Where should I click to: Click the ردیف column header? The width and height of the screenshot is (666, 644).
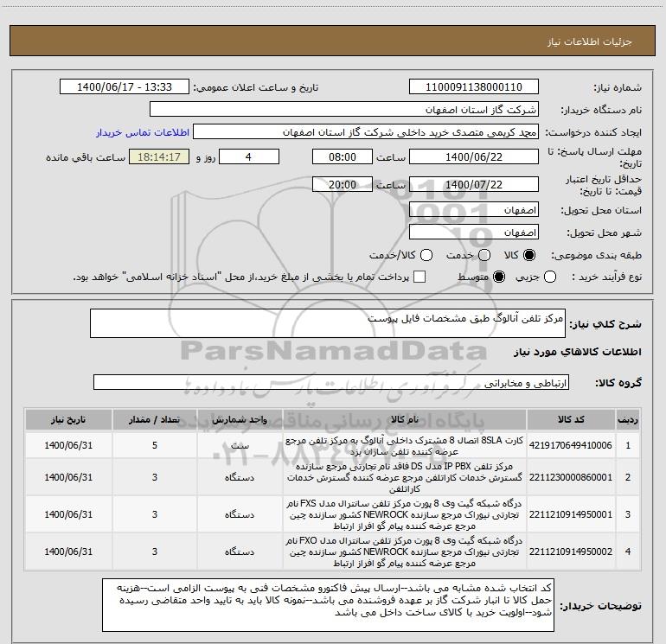(x=628, y=419)
